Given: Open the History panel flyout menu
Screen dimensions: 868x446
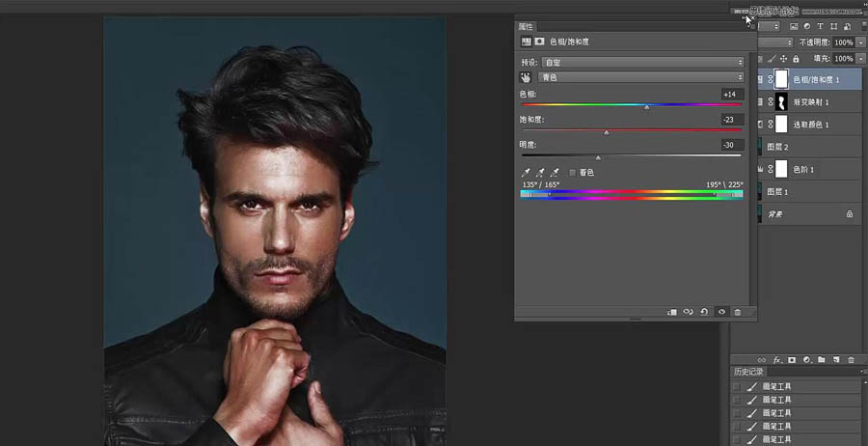Looking at the screenshot, I should 863,372.
